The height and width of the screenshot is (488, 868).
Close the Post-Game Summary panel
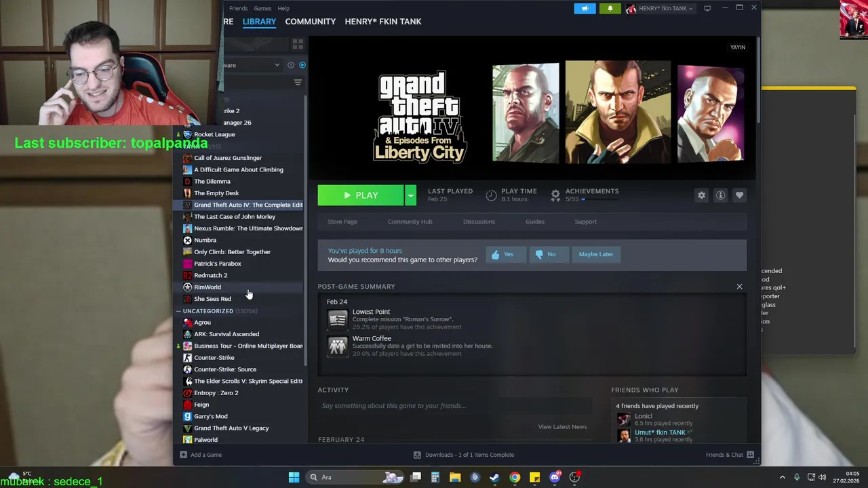(x=739, y=287)
